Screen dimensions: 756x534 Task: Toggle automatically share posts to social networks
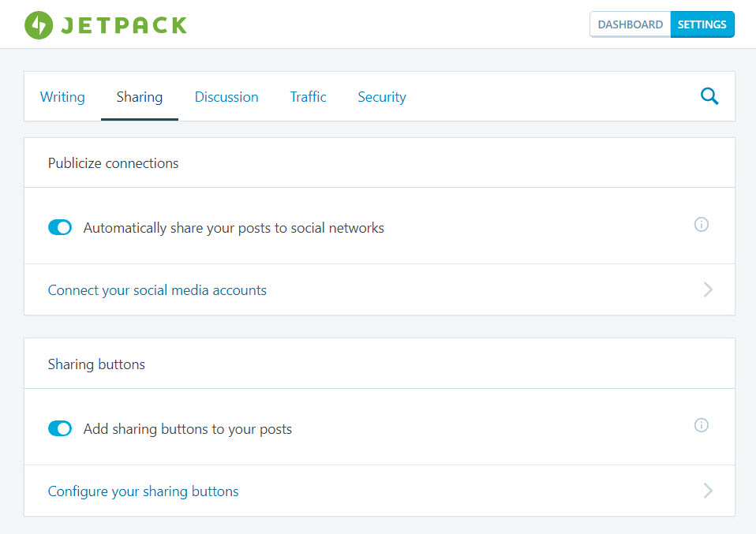coord(60,227)
